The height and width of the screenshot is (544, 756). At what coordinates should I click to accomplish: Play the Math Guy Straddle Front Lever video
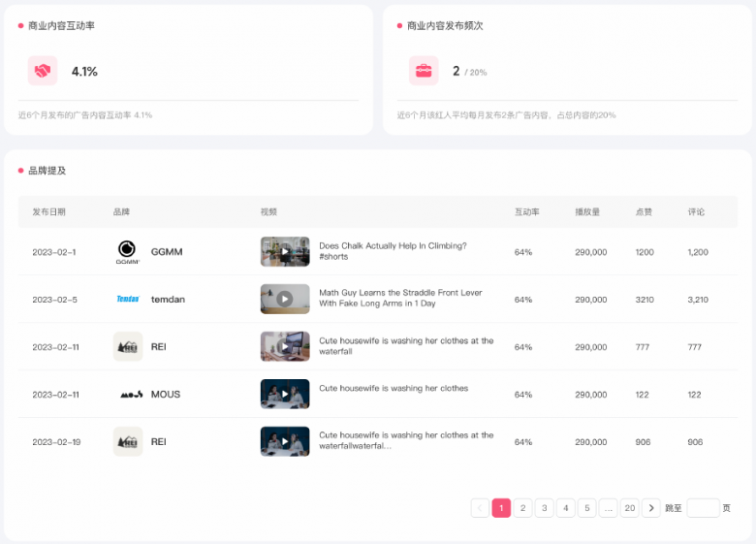[x=285, y=299]
